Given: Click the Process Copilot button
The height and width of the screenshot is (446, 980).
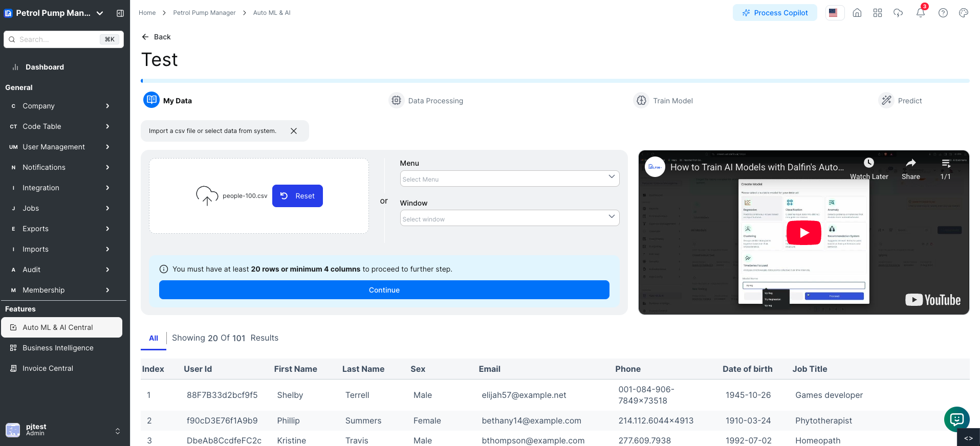Looking at the screenshot, I should (775, 13).
